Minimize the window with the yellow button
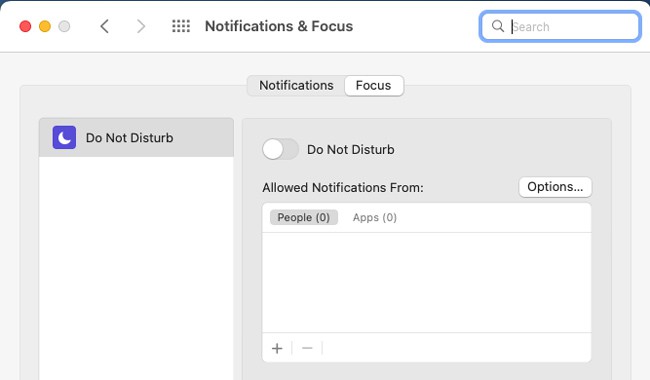This screenshot has width=650, height=380. pyautogui.click(x=45, y=27)
